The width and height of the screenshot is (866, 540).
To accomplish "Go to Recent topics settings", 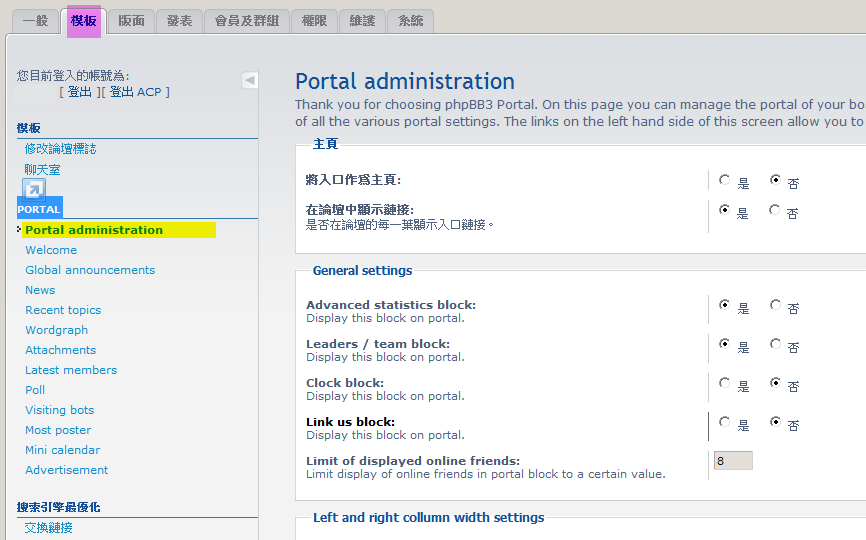I will [x=63, y=310].
